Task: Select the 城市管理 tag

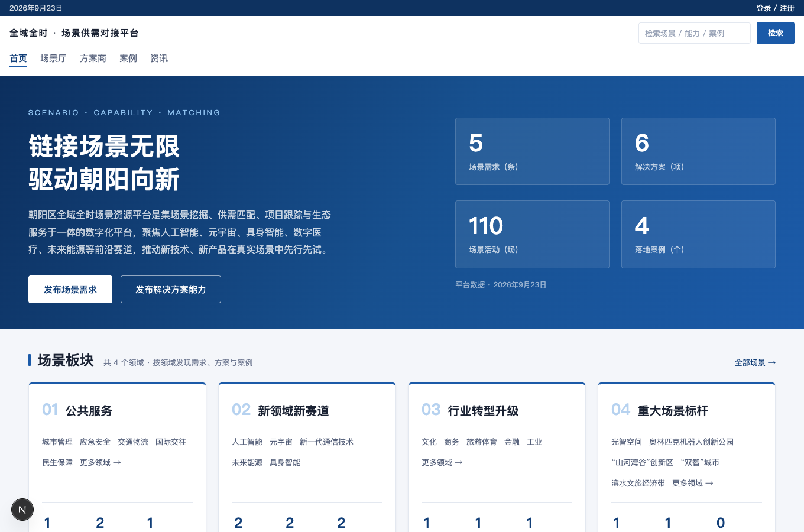Action: click(57, 442)
